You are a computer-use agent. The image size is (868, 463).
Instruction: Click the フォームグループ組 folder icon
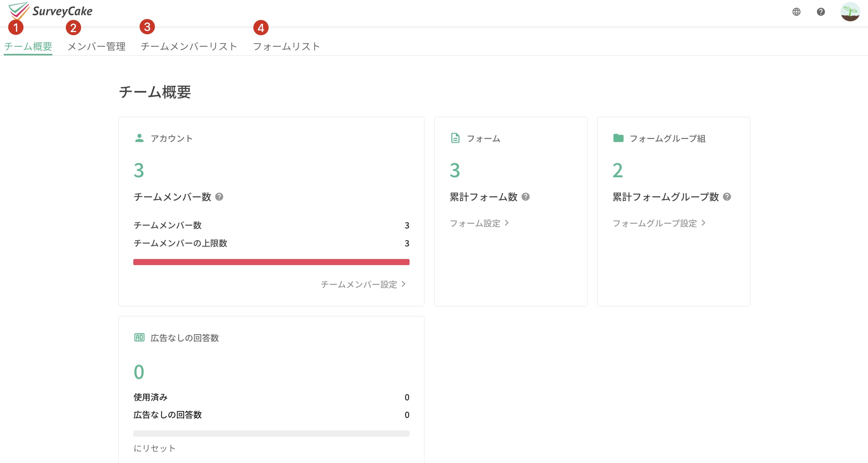coord(618,138)
